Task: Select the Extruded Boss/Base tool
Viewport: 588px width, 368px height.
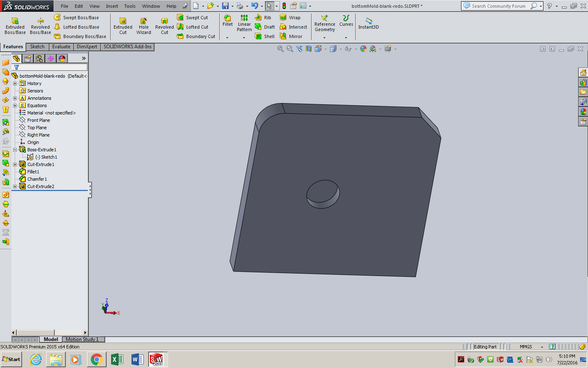Action: pyautogui.click(x=15, y=25)
